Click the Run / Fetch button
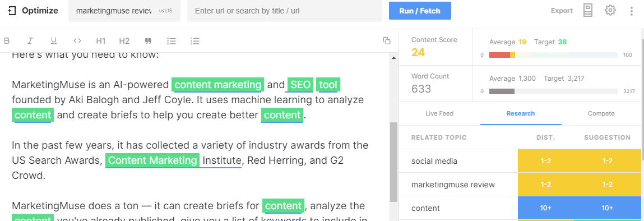The height and width of the screenshot is (221, 644). (420, 11)
